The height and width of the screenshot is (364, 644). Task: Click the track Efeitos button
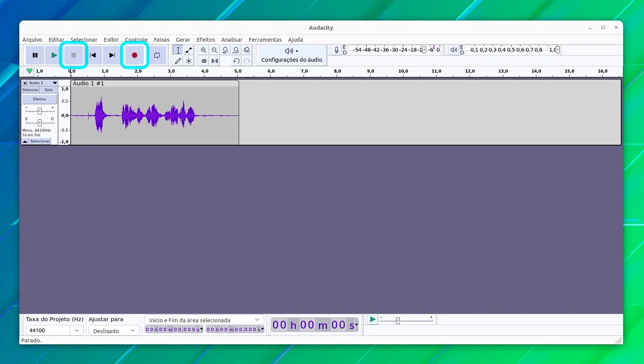(39, 99)
